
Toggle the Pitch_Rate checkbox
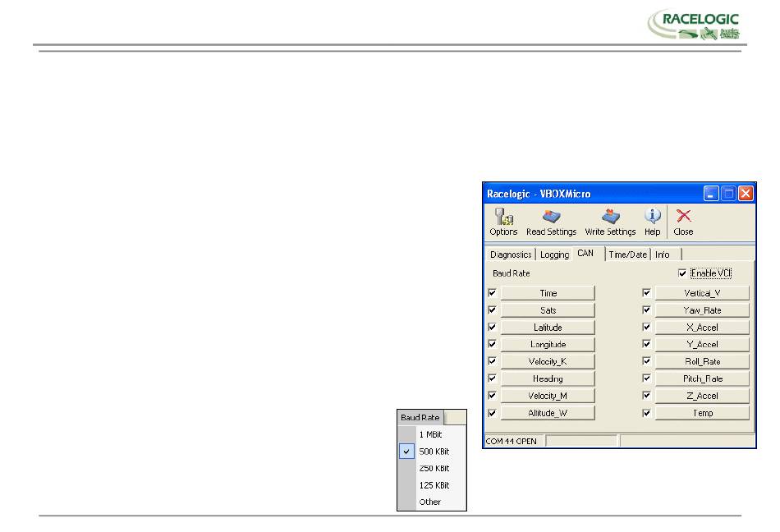tap(646, 378)
